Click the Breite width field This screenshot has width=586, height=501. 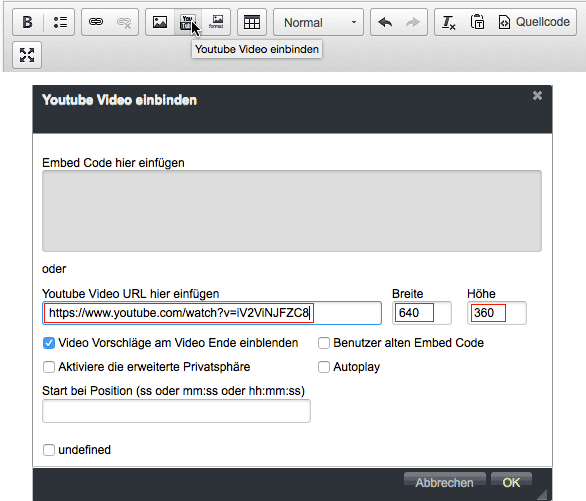[x=422, y=313]
